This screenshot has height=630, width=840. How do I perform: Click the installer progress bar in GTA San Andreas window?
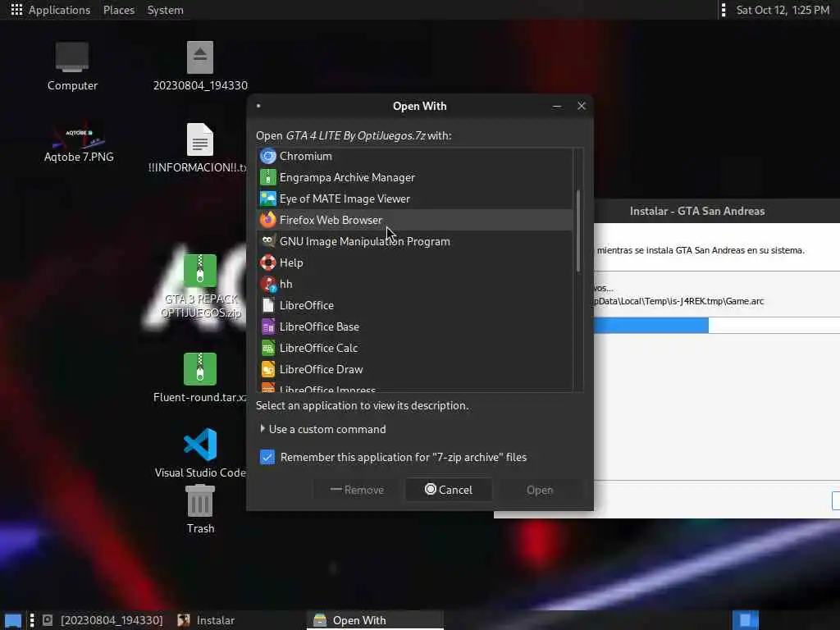[x=717, y=325]
